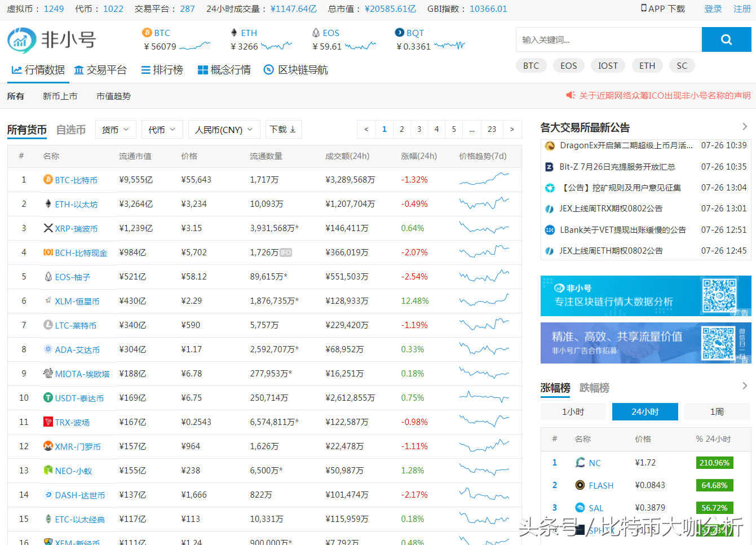Click the SC hot keyword tag
This screenshot has height=545, width=756.
(682, 65)
